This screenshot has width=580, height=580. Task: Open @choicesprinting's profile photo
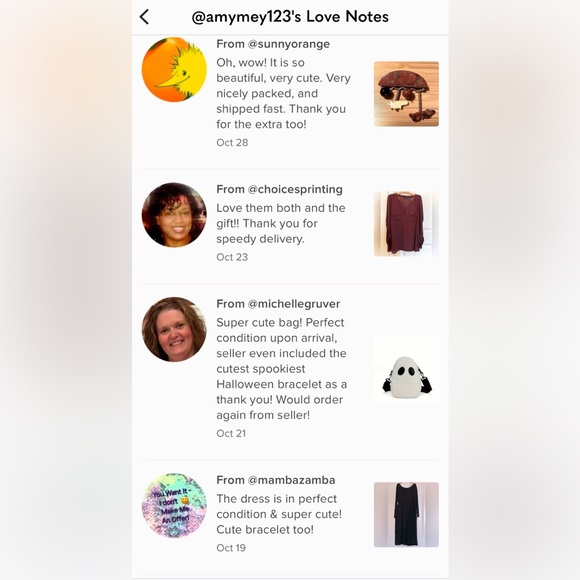click(x=174, y=215)
